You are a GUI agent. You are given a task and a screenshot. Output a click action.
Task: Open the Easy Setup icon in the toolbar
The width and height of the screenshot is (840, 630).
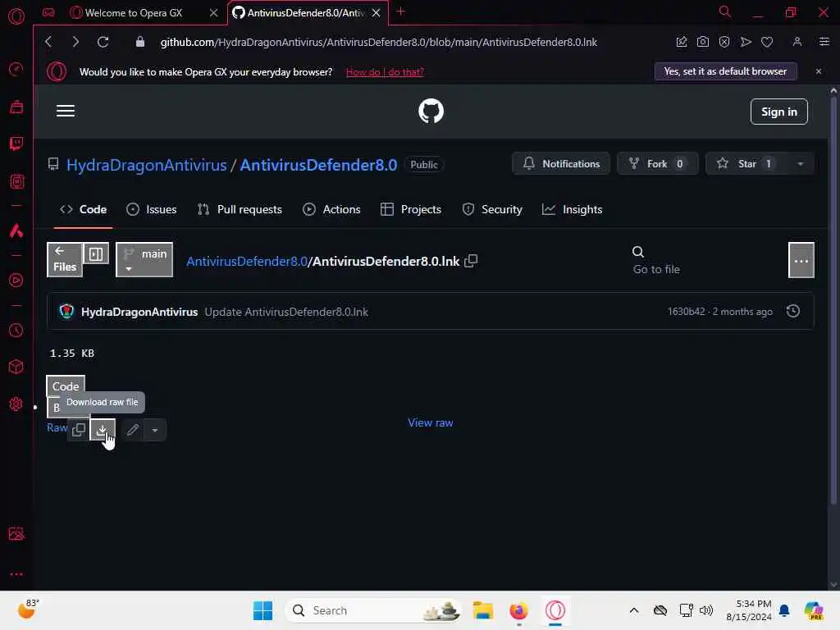(x=824, y=42)
